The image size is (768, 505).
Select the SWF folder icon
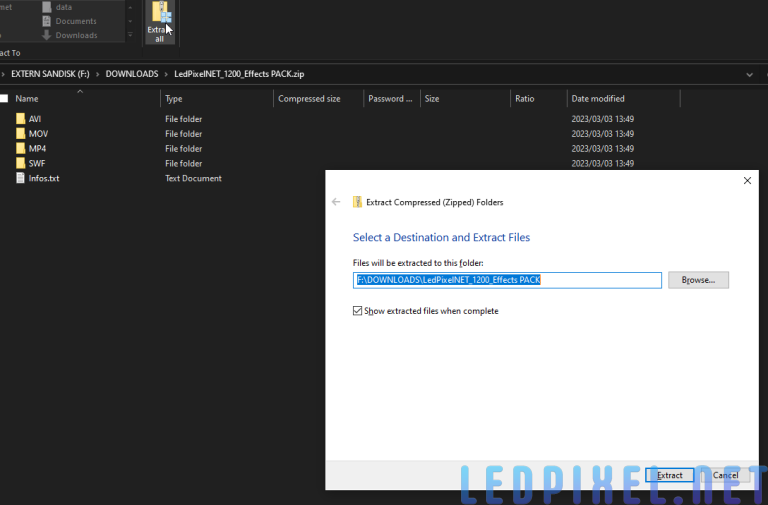click(x=20, y=164)
